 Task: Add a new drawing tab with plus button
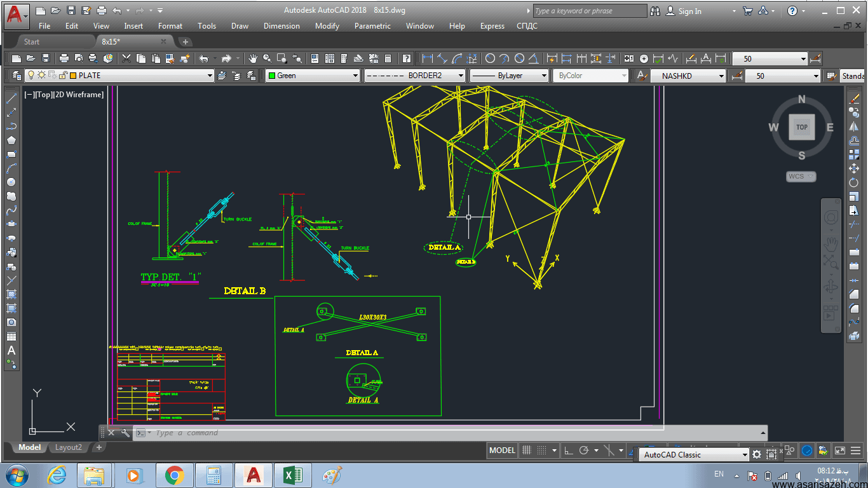click(186, 42)
